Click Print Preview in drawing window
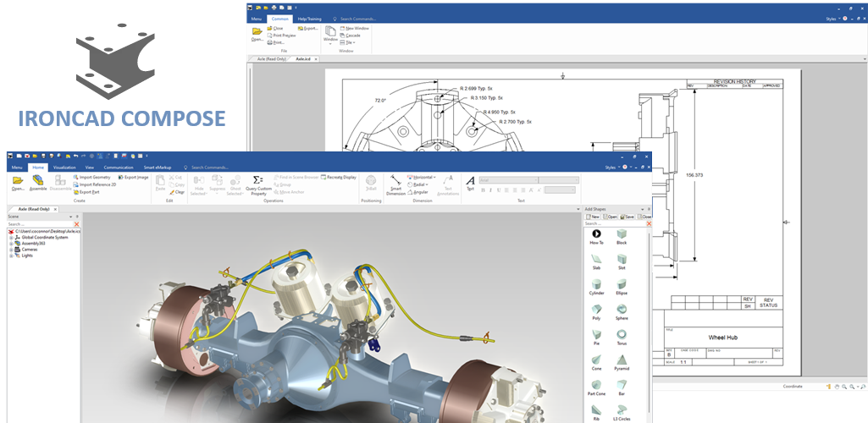 click(x=281, y=36)
